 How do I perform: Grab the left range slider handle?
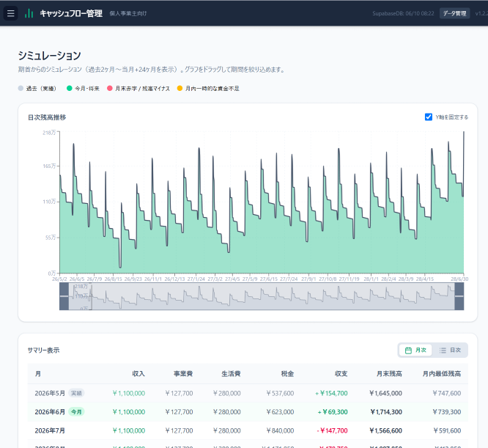[64, 296]
